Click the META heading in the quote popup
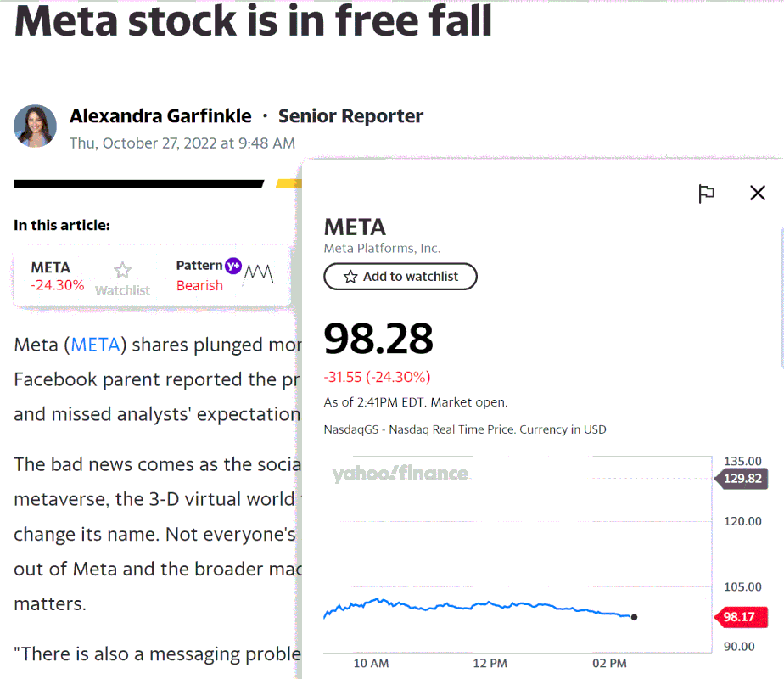Screen dimensions: 784x679 click(355, 227)
